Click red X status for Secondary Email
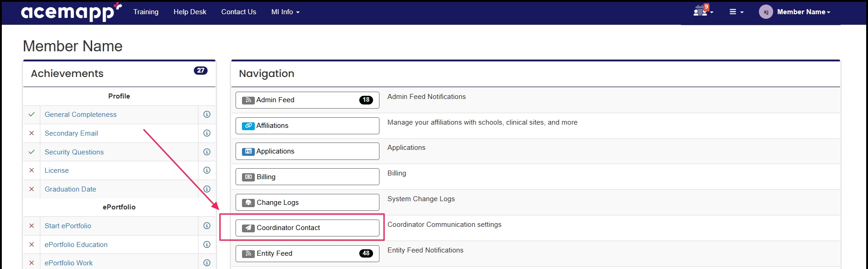868x269 pixels. tap(32, 133)
